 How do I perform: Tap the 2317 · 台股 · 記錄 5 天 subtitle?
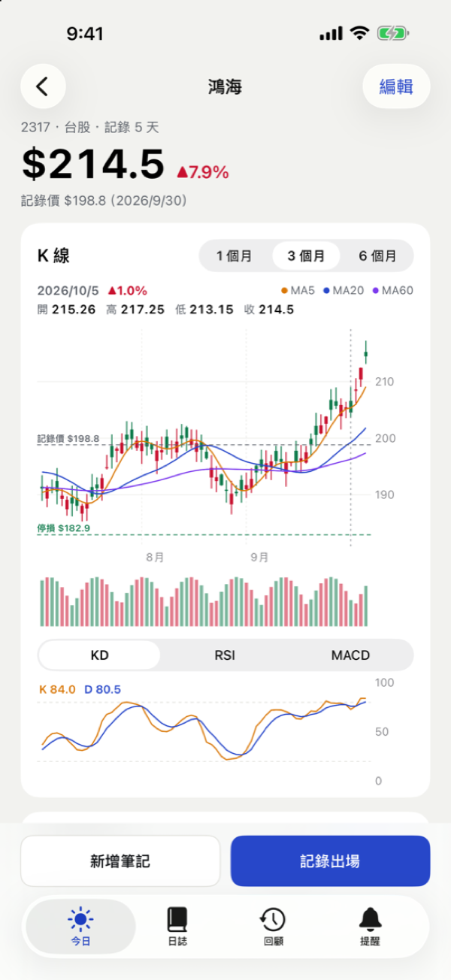click(x=90, y=128)
